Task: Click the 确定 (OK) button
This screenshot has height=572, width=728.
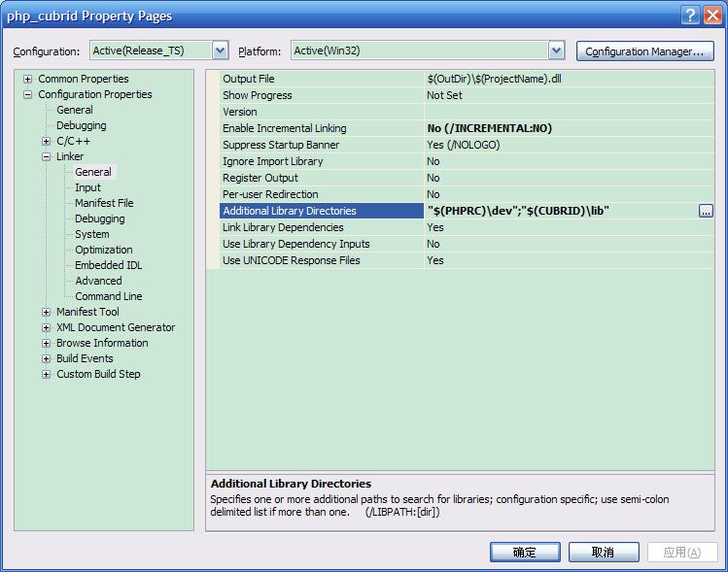Action: (x=525, y=552)
